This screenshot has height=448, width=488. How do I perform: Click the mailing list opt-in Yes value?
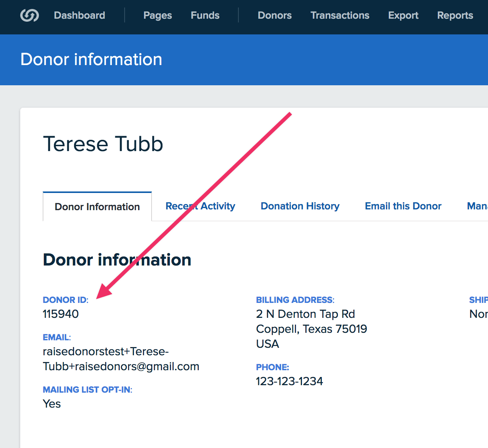click(52, 404)
